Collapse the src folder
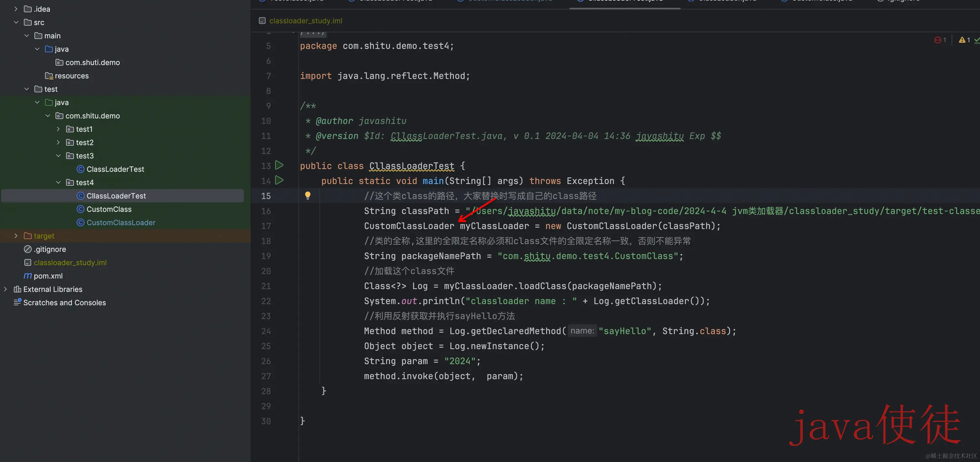Viewport: 980px width, 462px height. 16,22
